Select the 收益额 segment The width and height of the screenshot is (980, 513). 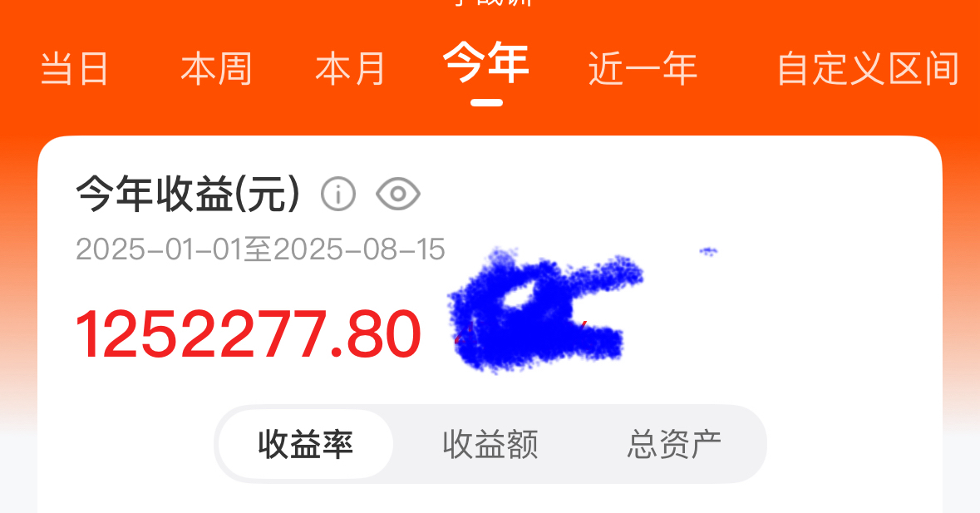[490, 444]
